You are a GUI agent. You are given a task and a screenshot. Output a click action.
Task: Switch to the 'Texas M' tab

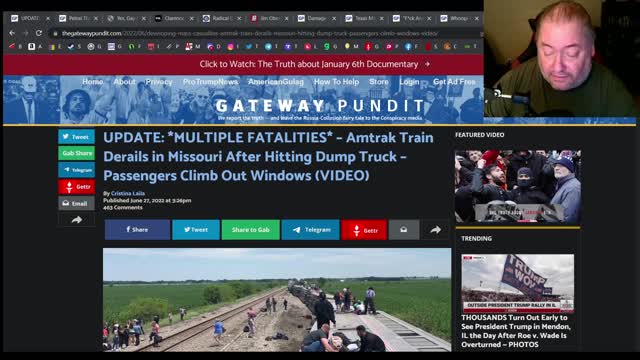[364, 18]
